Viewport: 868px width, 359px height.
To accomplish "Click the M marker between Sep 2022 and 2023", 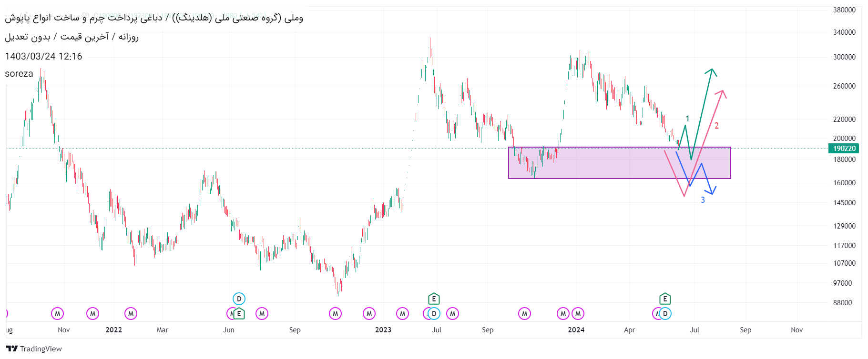I will click(x=335, y=313).
